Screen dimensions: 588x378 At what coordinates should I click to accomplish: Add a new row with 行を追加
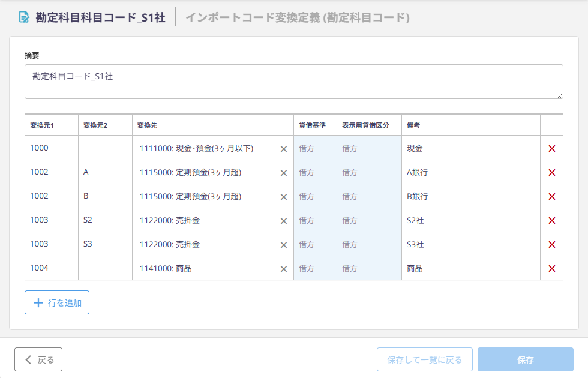(57, 302)
